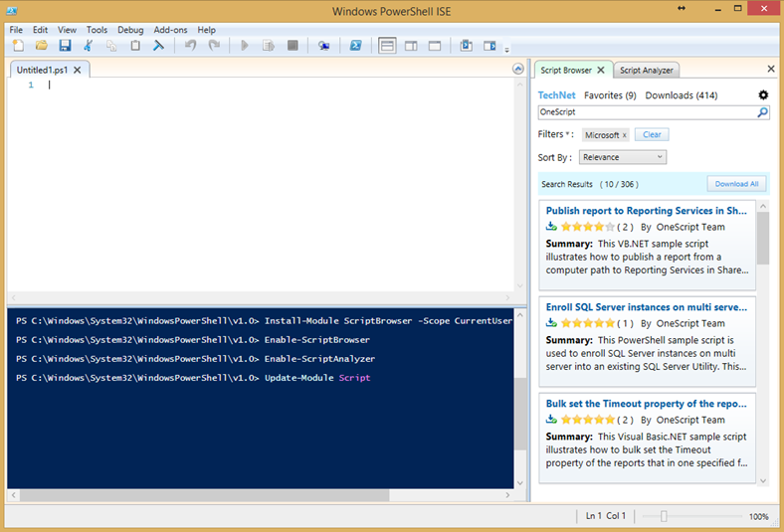The width and height of the screenshot is (784, 532).
Task: Open Enroll SQL Server instances link
Action: (646, 306)
